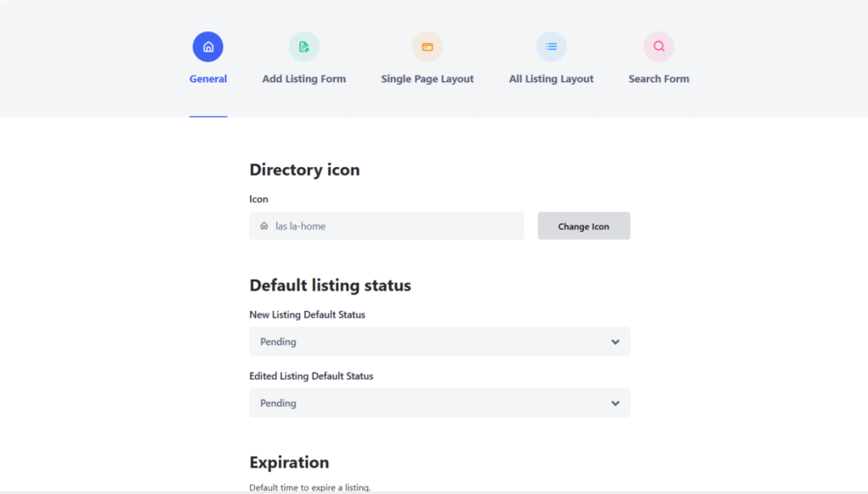
Task: Open the New Listing Default Status dropdown
Action: click(439, 341)
